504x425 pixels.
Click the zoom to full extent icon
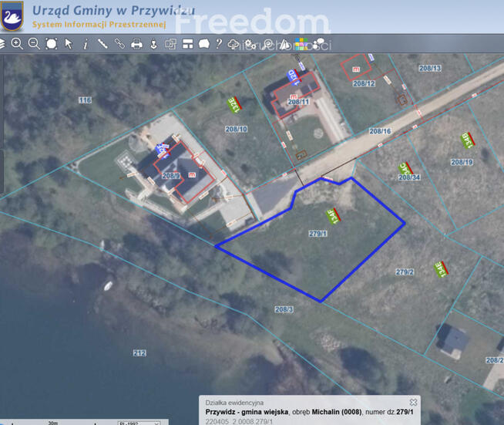[51, 44]
